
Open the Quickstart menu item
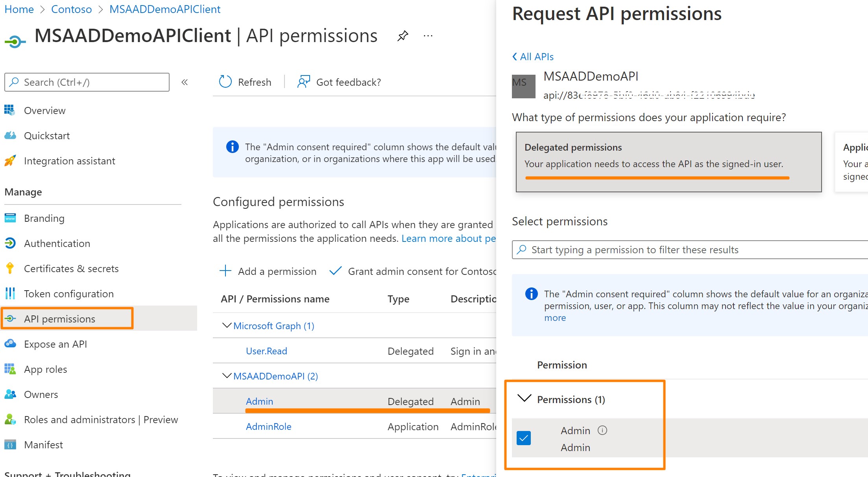[x=47, y=136]
